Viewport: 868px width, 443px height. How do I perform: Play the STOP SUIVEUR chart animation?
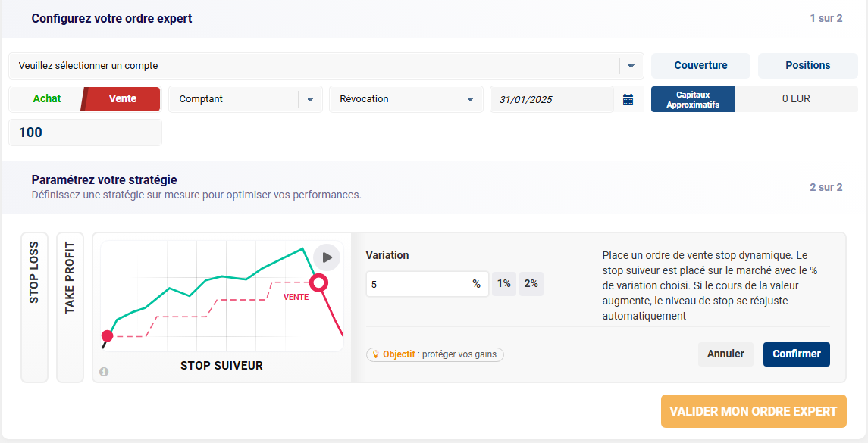coord(327,257)
